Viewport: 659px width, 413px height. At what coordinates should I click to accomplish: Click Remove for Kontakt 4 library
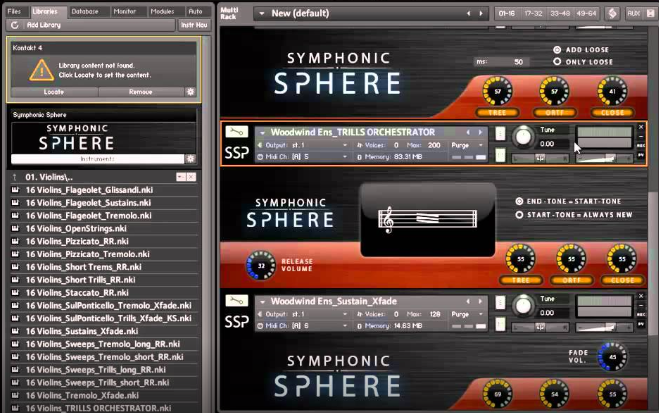[x=141, y=92]
